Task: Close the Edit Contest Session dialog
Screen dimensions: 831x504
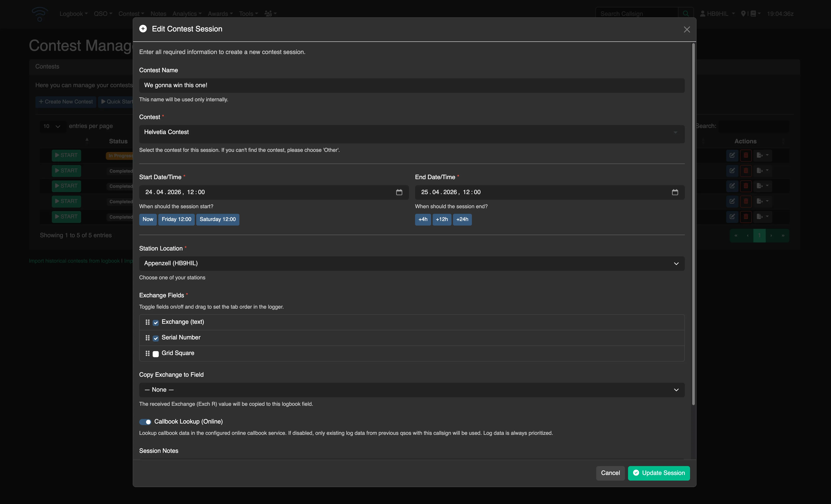Action: [x=687, y=29]
